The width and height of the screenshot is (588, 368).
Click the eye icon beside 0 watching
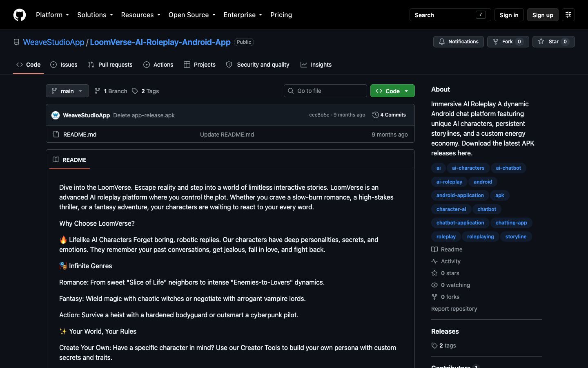pyautogui.click(x=434, y=285)
